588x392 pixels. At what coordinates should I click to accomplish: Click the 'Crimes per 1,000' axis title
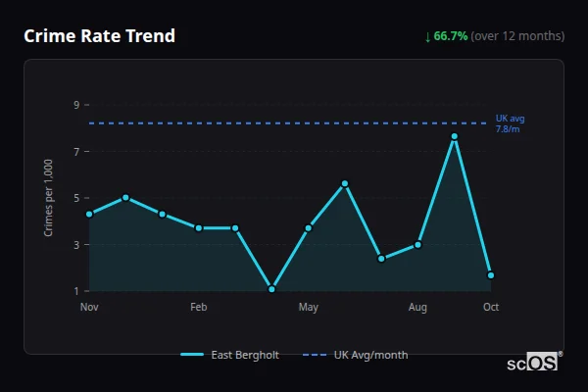click(48, 198)
